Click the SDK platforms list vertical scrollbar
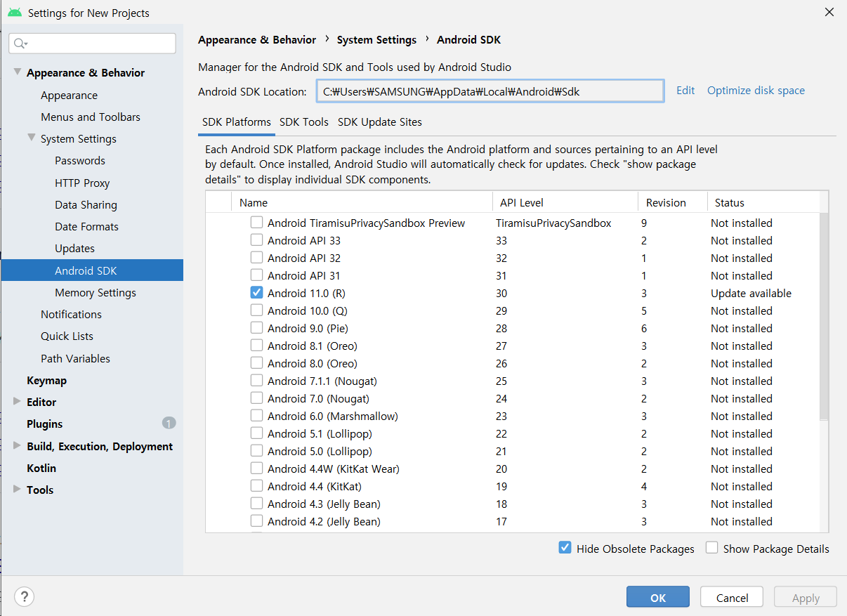Viewport: 847px width, 616px height. tap(824, 316)
